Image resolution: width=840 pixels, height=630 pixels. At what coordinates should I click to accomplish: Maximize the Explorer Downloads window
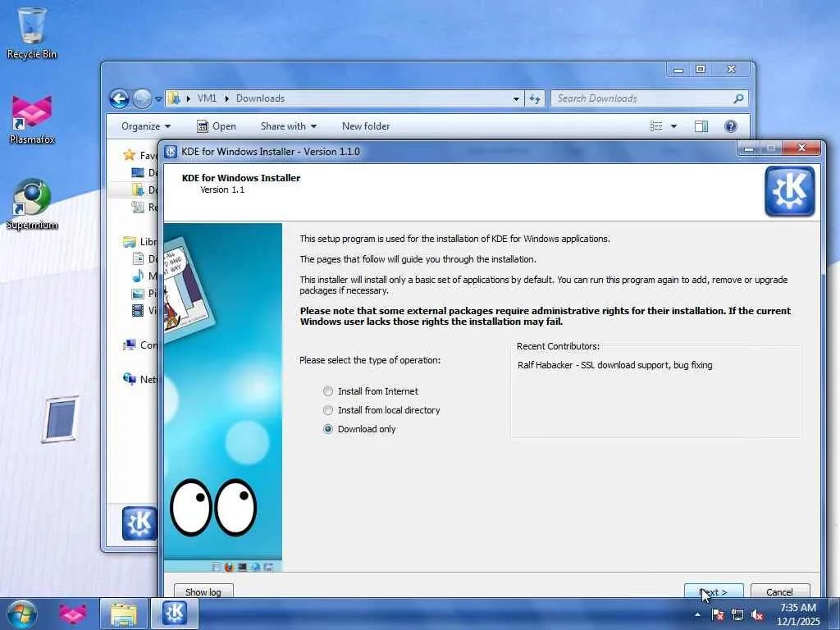[x=701, y=69]
